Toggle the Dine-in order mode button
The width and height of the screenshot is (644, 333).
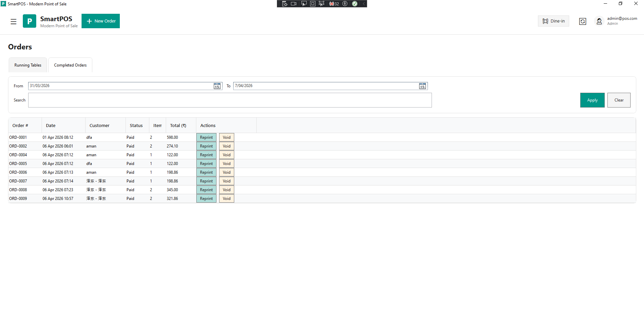(553, 21)
